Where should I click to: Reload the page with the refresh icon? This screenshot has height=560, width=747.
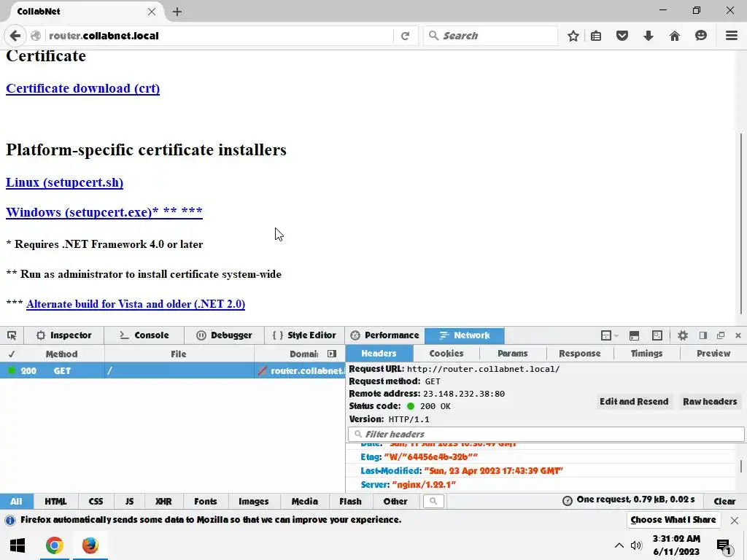(406, 36)
